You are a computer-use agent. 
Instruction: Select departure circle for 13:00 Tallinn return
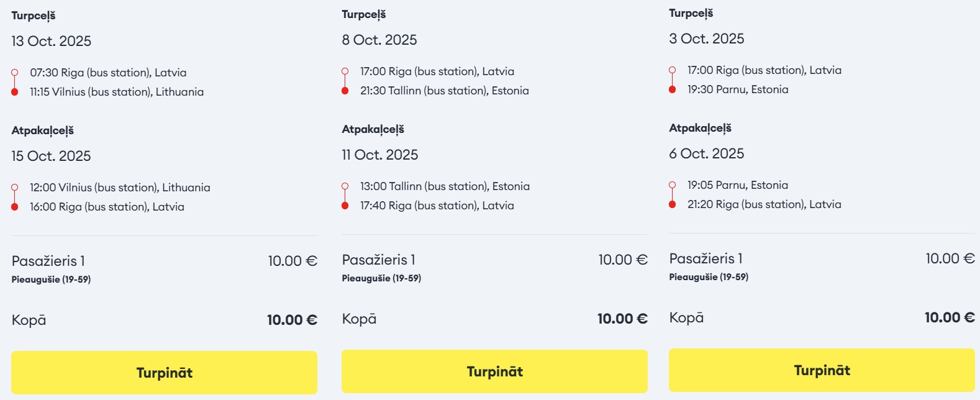coord(345,186)
